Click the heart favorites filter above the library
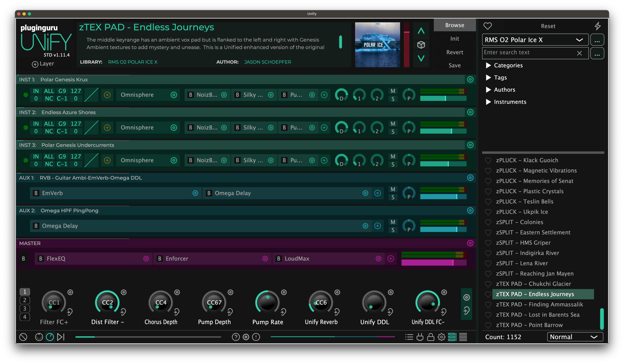The width and height of the screenshot is (624, 364). (x=488, y=26)
